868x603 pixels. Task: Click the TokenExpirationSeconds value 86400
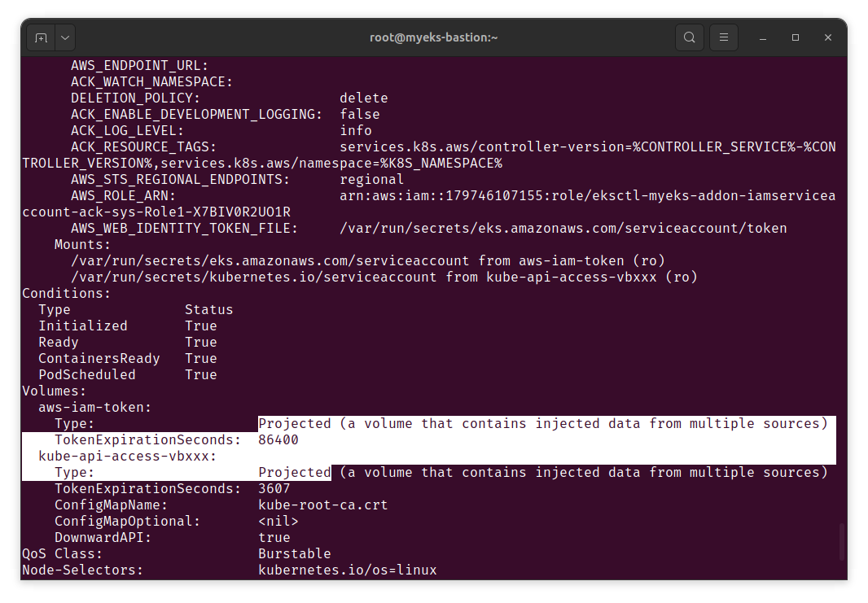pos(278,439)
